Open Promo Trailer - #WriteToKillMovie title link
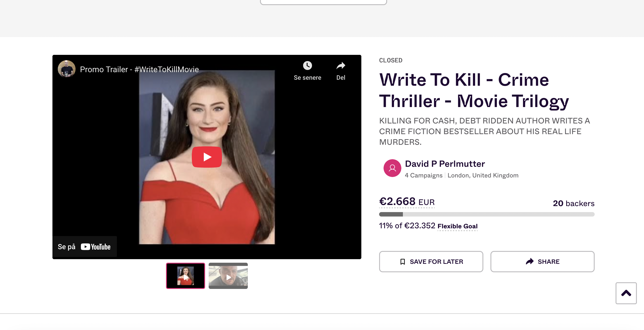Viewport: 644px width, 330px height. pos(139,70)
